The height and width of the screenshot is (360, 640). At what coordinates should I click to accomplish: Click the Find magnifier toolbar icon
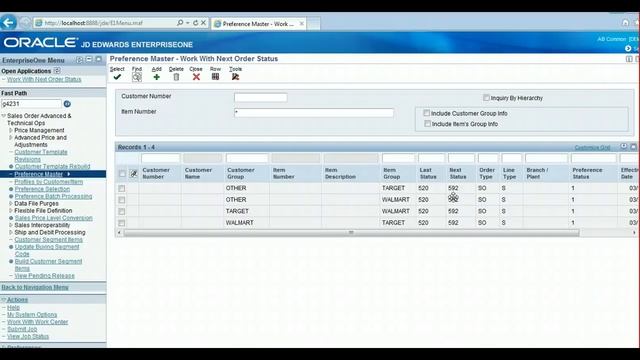click(x=137, y=77)
